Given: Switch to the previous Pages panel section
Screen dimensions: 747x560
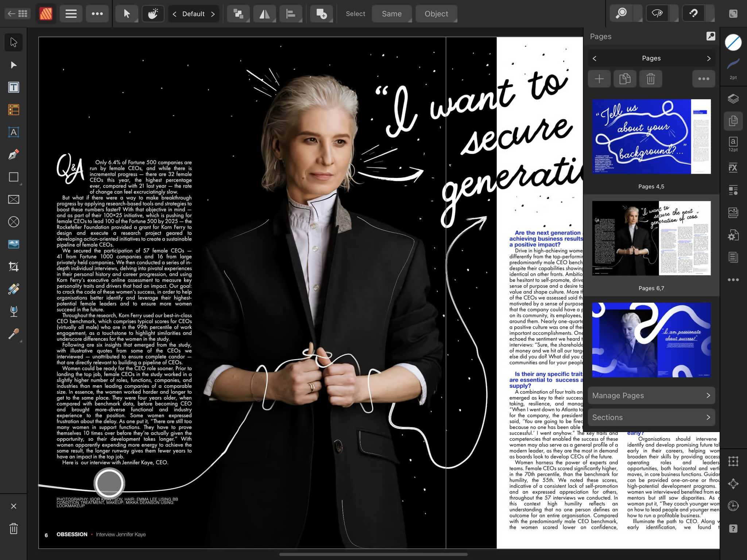Looking at the screenshot, I should pyautogui.click(x=595, y=58).
